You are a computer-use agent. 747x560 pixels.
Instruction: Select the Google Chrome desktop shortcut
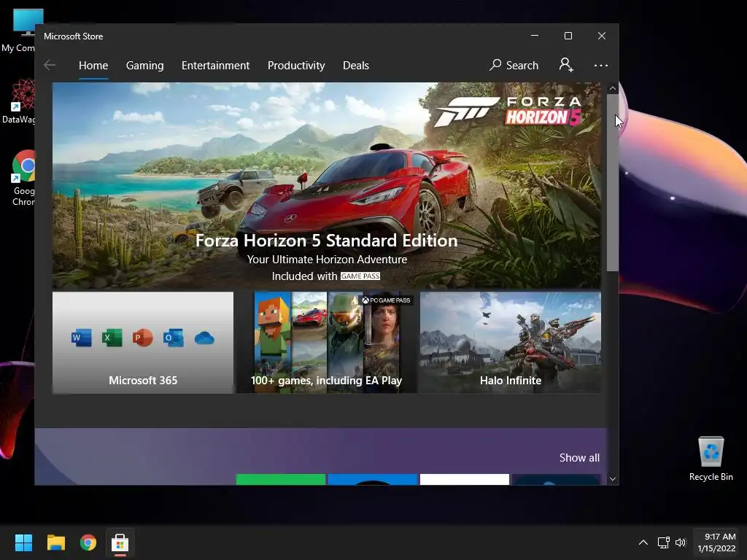(23, 178)
